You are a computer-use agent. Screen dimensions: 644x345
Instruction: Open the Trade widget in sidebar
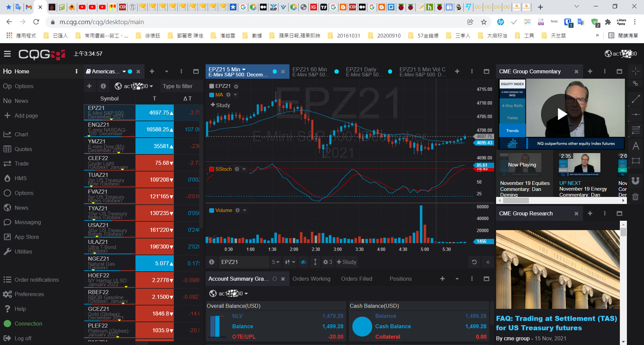tap(16, 163)
